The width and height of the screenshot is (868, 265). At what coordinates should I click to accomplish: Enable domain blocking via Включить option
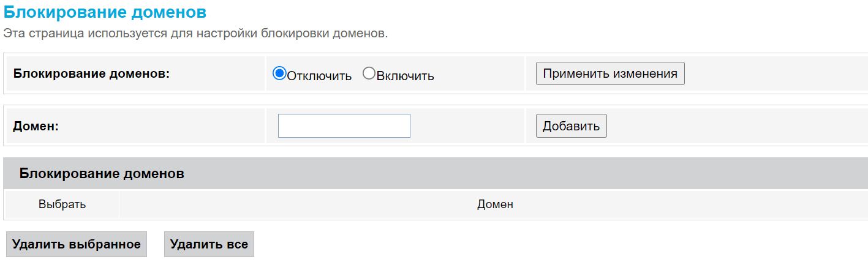369,73
